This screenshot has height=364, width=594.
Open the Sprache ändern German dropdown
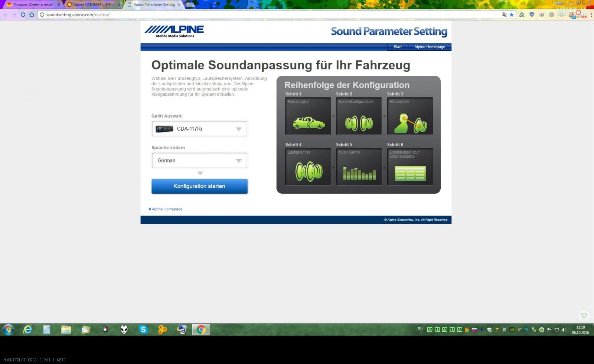coord(199,160)
